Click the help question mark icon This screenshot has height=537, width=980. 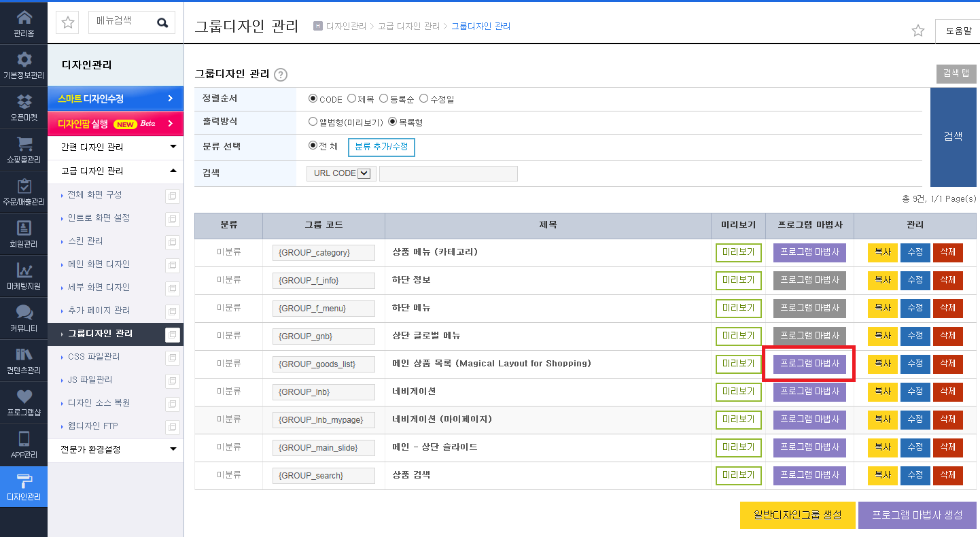pos(281,75)
